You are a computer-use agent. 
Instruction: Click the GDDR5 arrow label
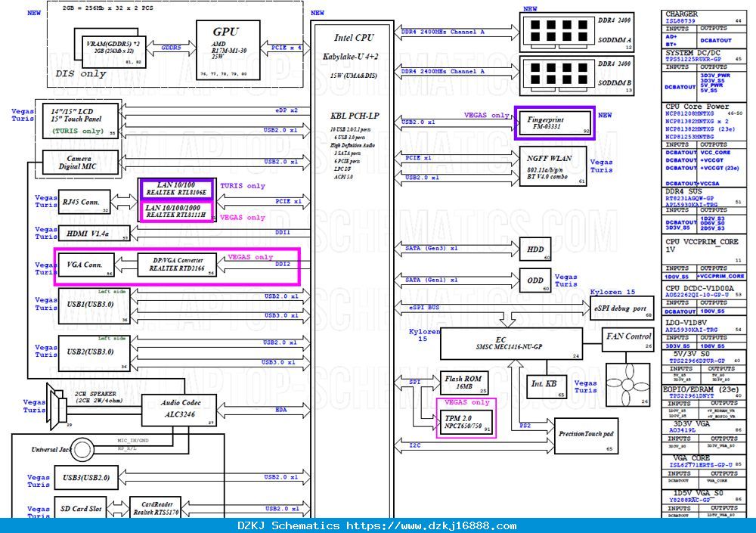click(x=171, y=48)
